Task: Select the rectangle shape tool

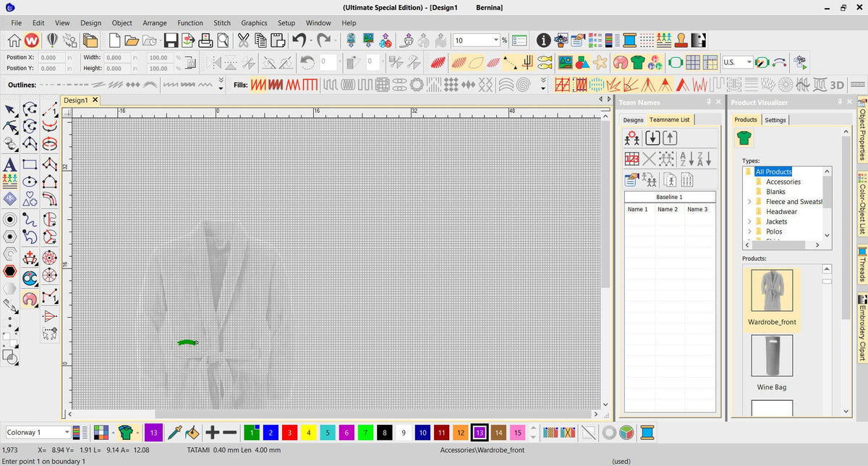Action: coord(30,164)
